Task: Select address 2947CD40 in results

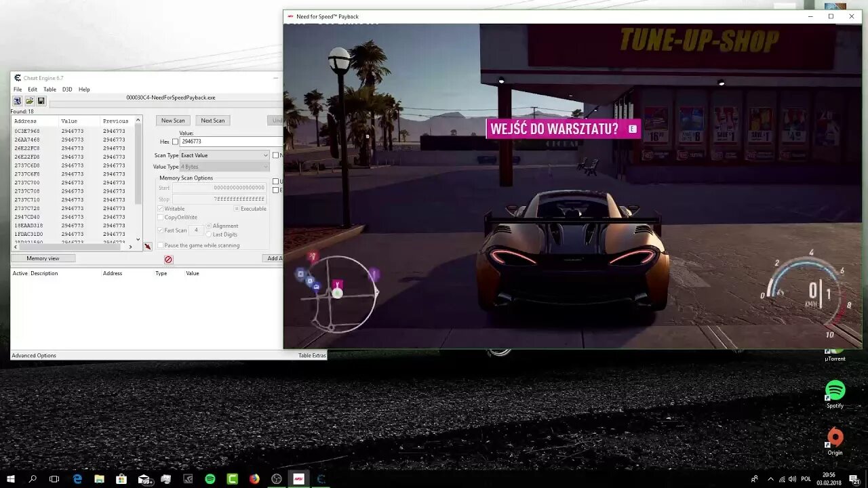Action: (x=27, y=217)
